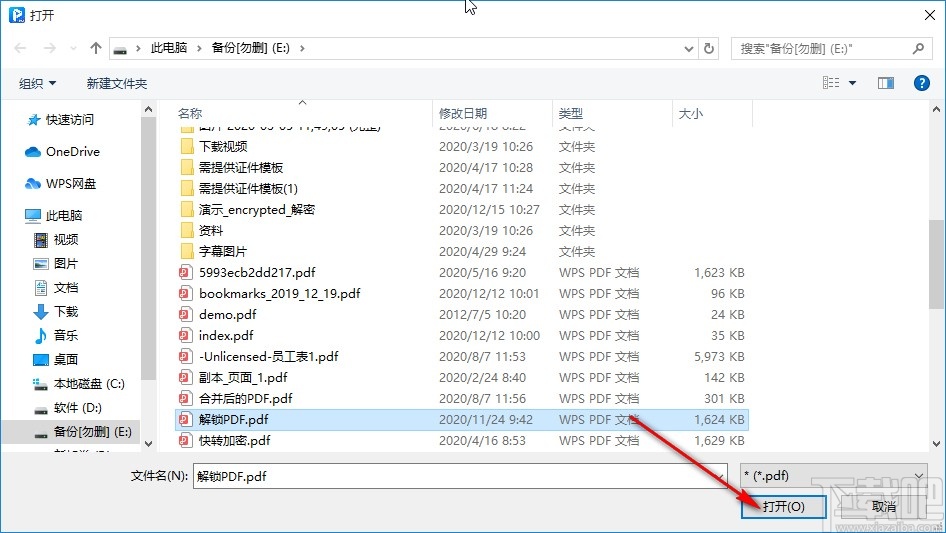946x533 pixels.
Task: Expand breadcrumb chevron after 备份[勿删] (E:)
Action: pos(302,48)
